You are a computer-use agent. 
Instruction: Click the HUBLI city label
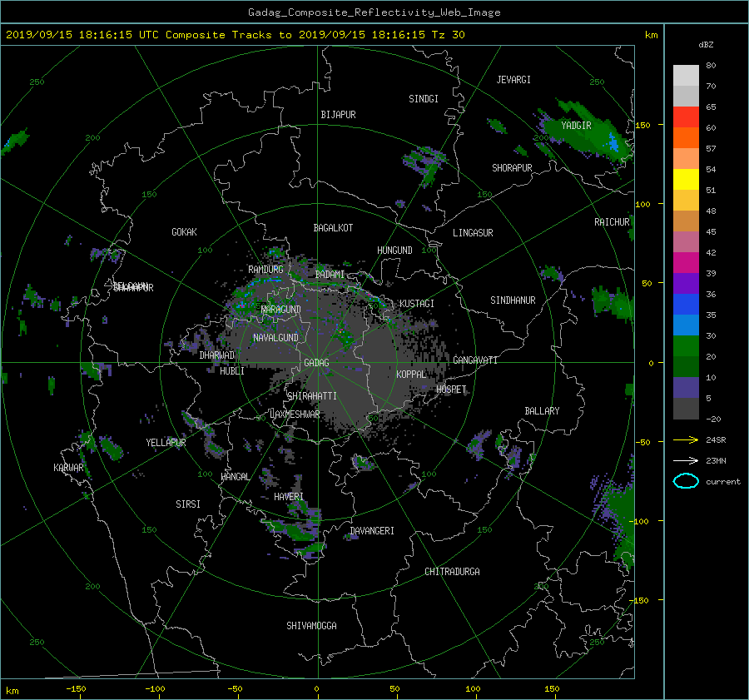pyautogui.click(x=232, y=370)
